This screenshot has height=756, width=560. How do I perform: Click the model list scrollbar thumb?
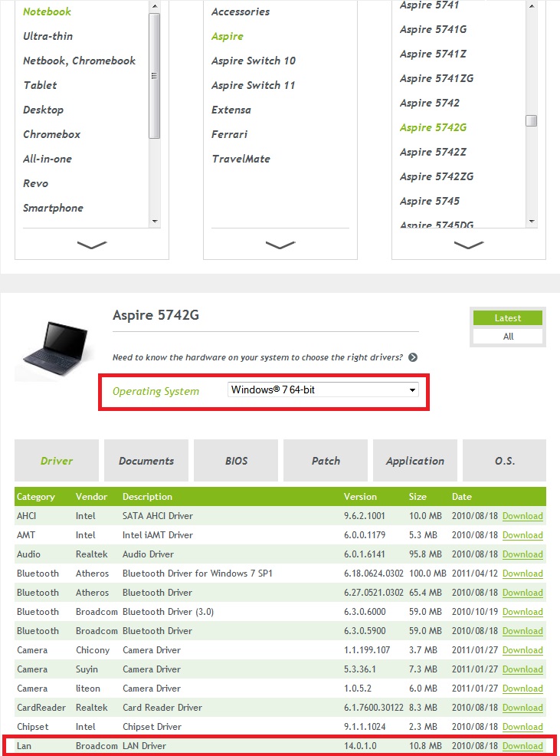point(531,120)
